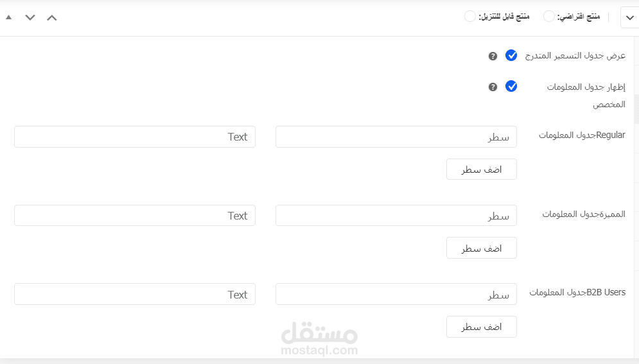The image size is (639, 364).
Task: Uncheck عرض جدول التسعير المتدرج checkbox
Action: point(511,55)
